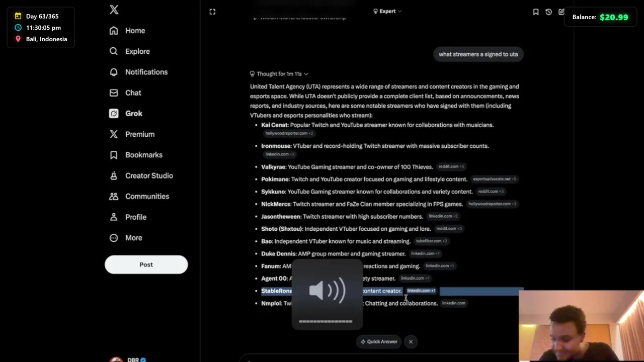The height and width of the screenshot is (362, 644).
Task: Open the DBR account switcher
Action: click(129, 359)
